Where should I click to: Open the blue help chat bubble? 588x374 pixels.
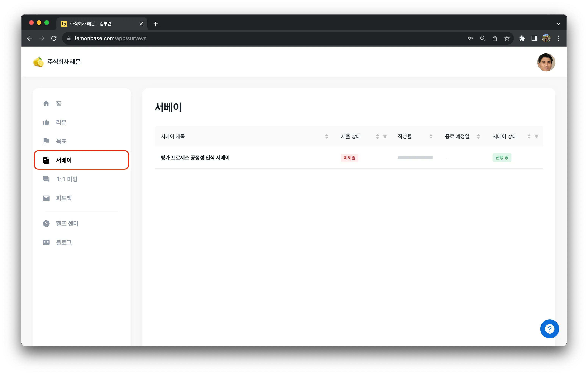tap(549, 329)
